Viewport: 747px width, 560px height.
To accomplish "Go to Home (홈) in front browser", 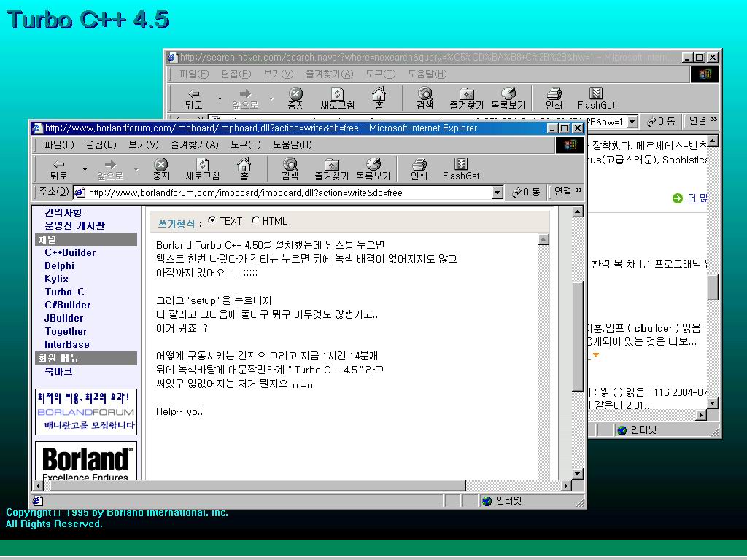I will tap(244, 168).
